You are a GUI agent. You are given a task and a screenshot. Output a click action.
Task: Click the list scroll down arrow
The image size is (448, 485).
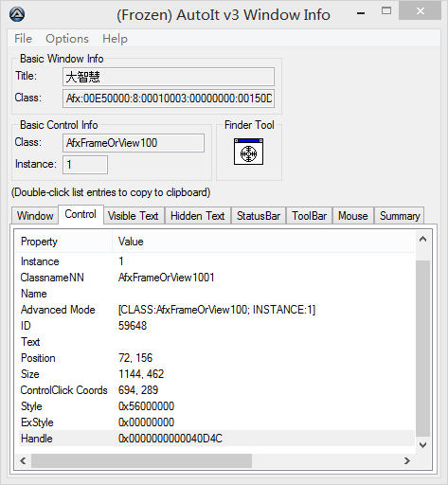tap(422, 444)
